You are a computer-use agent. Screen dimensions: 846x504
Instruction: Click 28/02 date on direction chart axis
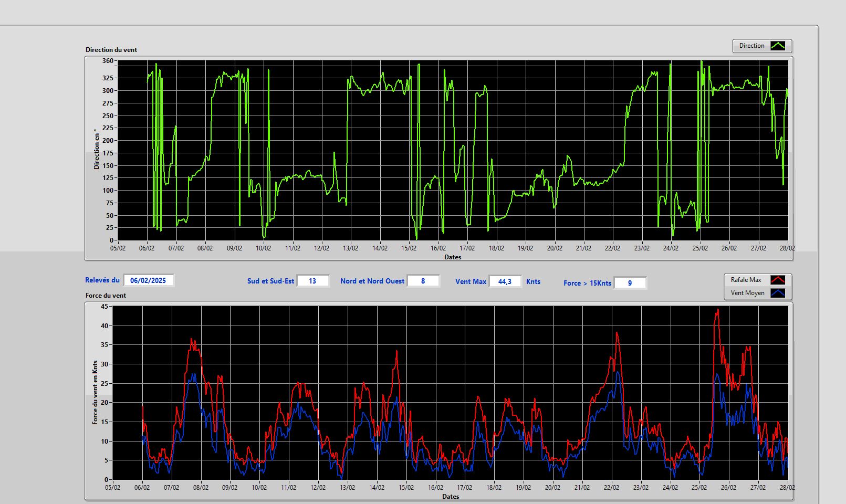[787, 248]
